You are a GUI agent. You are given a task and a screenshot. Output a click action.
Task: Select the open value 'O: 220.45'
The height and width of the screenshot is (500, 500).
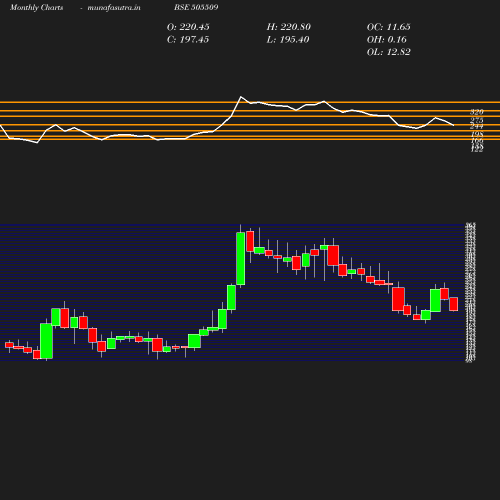[x=188, y=27]
